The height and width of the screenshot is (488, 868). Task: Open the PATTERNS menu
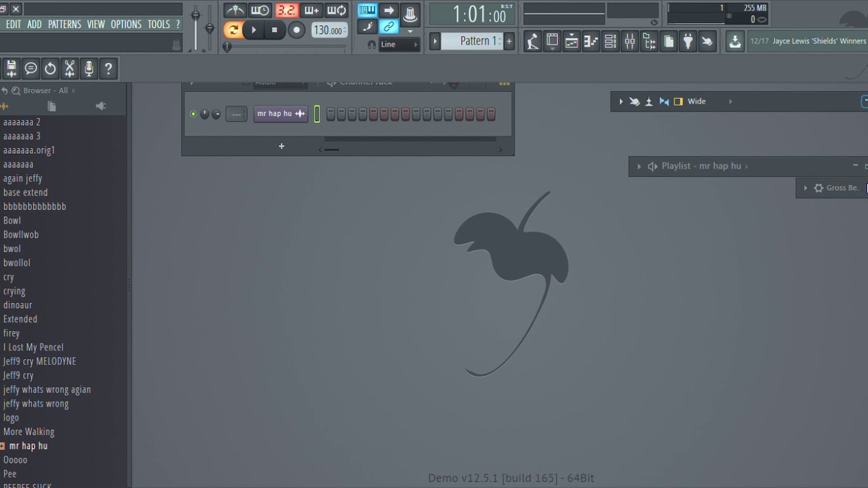[x=64, y=24]
